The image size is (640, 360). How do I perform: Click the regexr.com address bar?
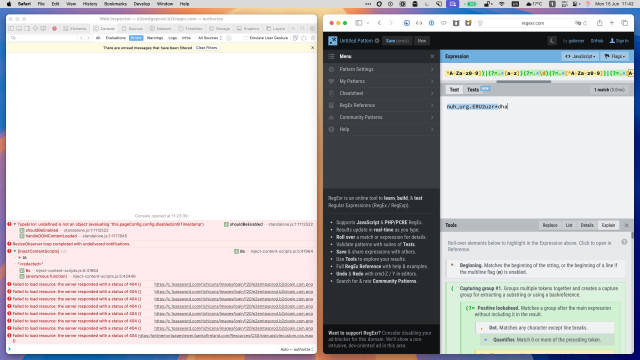point(533,23)
